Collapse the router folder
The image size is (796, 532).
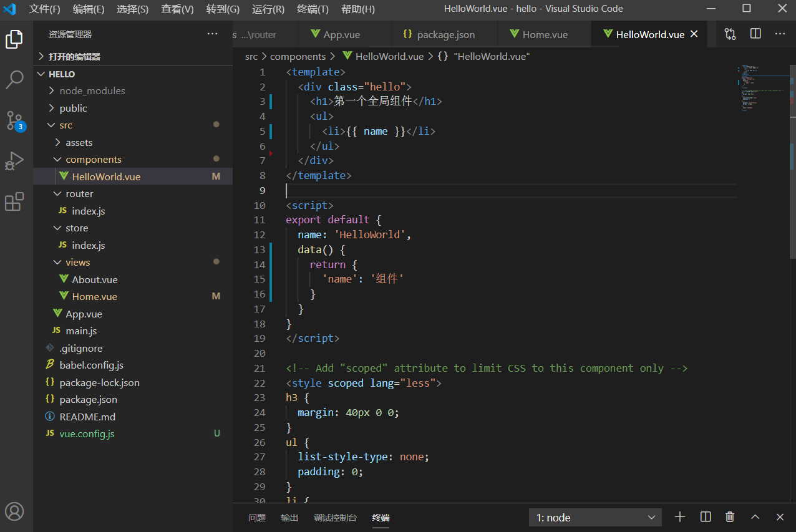pyautogui.click(x=133, y=194)
